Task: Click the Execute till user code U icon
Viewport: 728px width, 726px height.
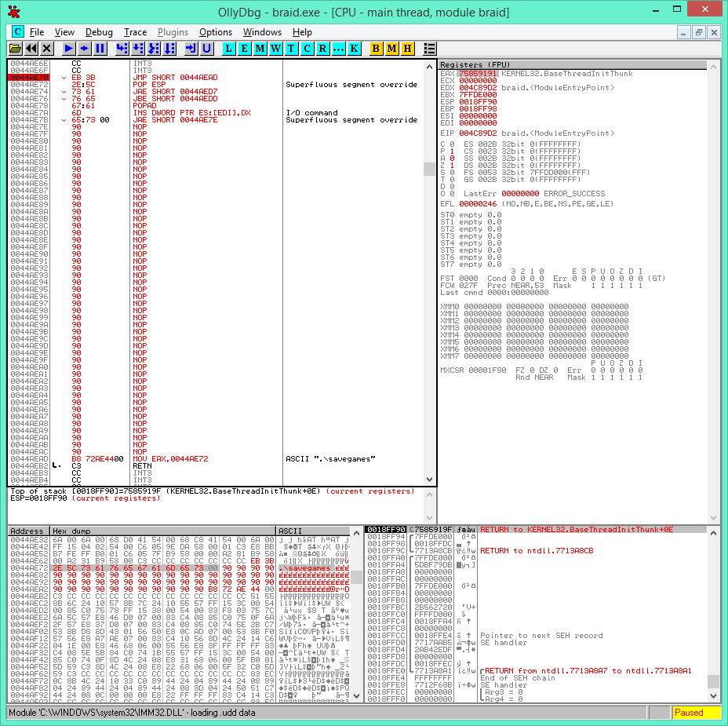Action: coord(207,49)
